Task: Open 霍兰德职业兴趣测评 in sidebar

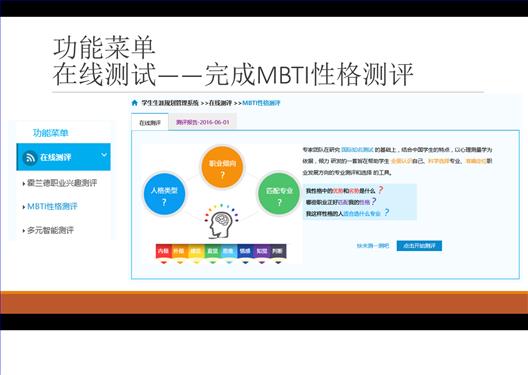Action: click(x=62, y=183)
